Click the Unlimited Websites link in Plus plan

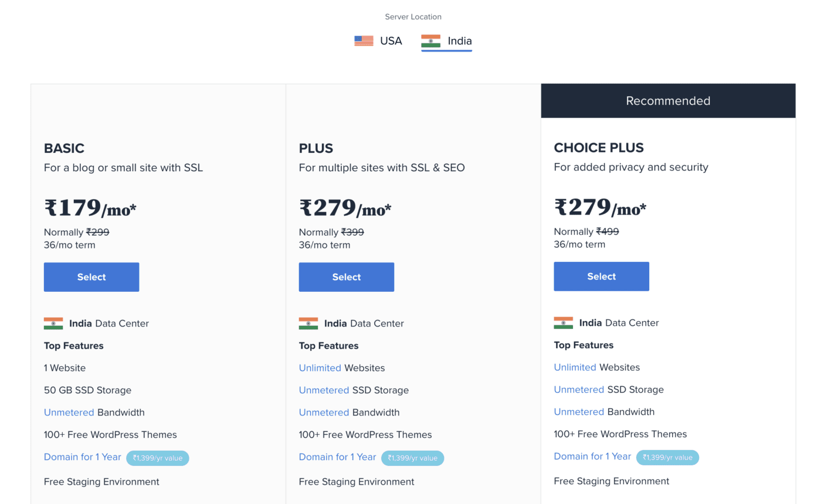tap(320, 368)
